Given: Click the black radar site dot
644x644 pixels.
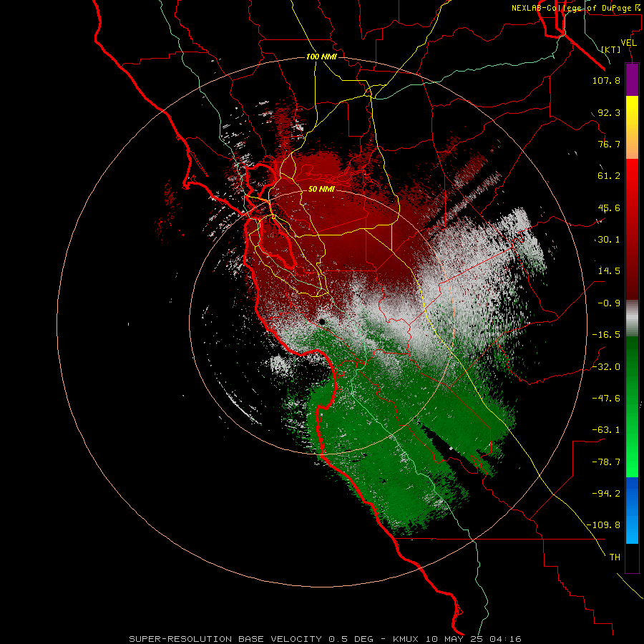Looking at the screenshot, I should click(323, 322).
